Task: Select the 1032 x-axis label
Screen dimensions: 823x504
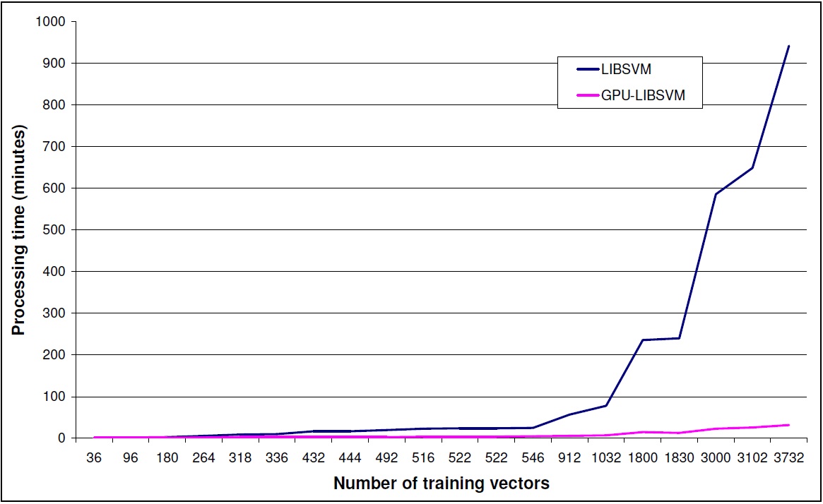Action: pyautogui.click(x=605, y=458)
